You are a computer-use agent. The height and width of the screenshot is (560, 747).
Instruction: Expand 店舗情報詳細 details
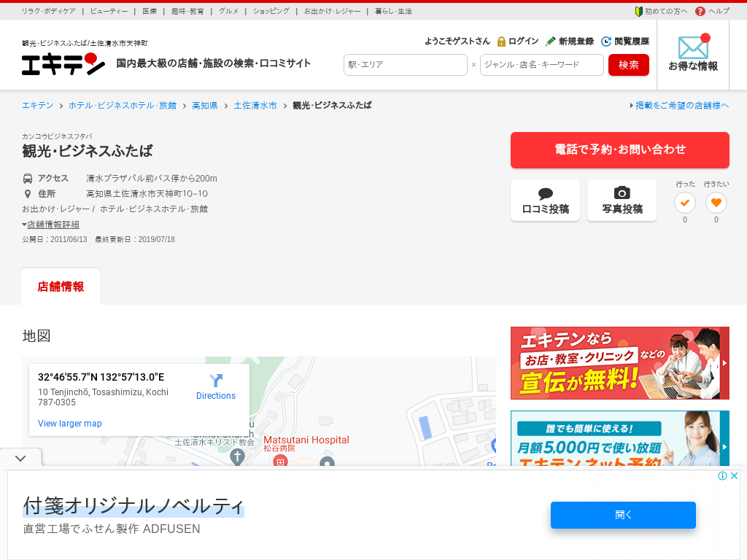53,225
